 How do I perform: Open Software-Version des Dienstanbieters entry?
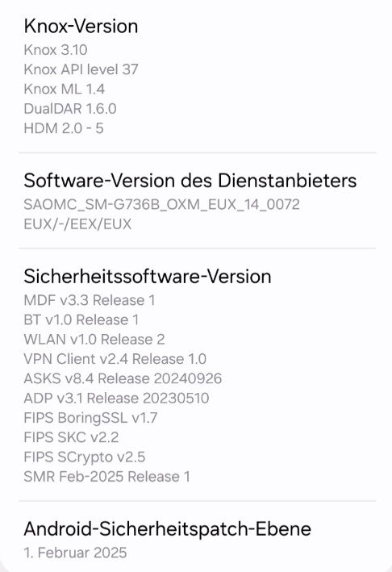198,200
